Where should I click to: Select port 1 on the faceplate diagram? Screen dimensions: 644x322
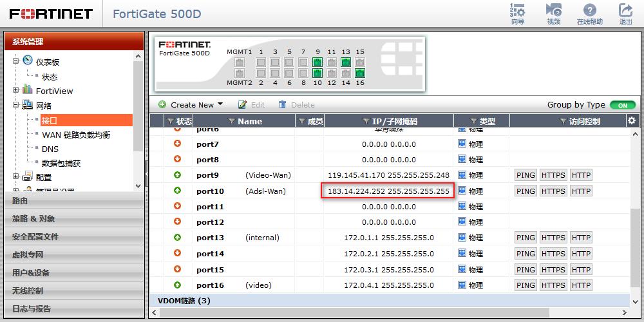261,62
